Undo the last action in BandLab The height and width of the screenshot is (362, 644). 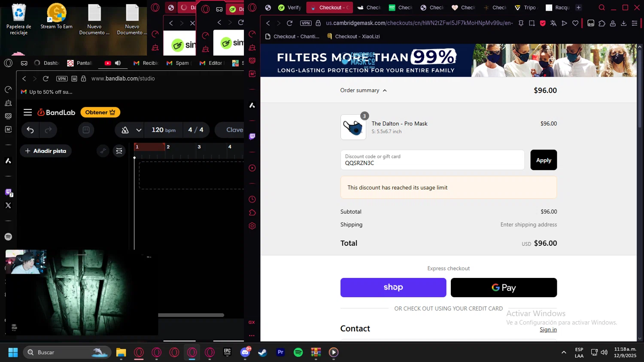pyautogui.click(x=30, y=130)
